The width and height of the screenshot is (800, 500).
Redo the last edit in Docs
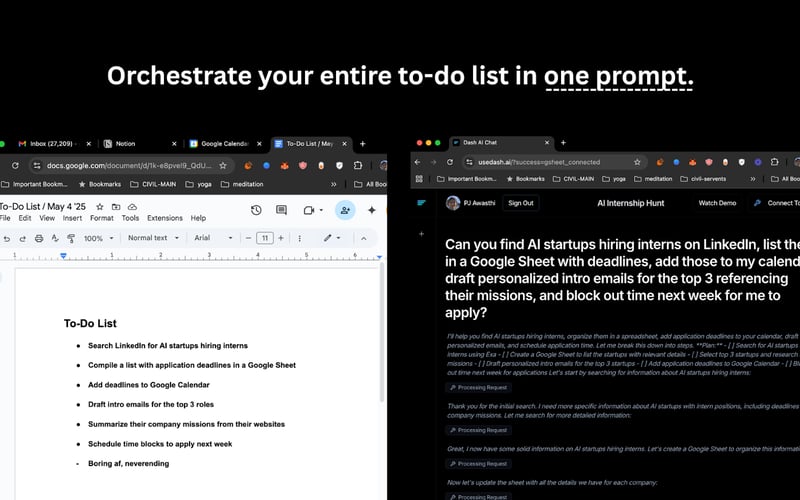22,238
